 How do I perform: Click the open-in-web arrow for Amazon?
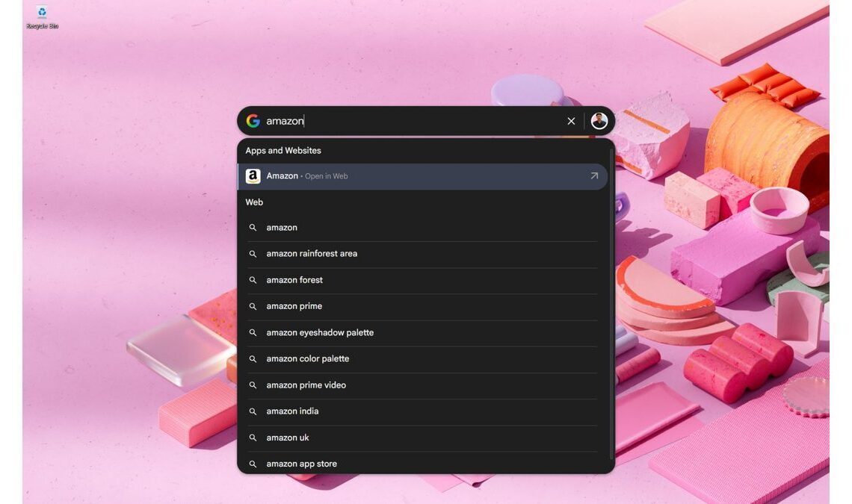[x=594, y=176]
